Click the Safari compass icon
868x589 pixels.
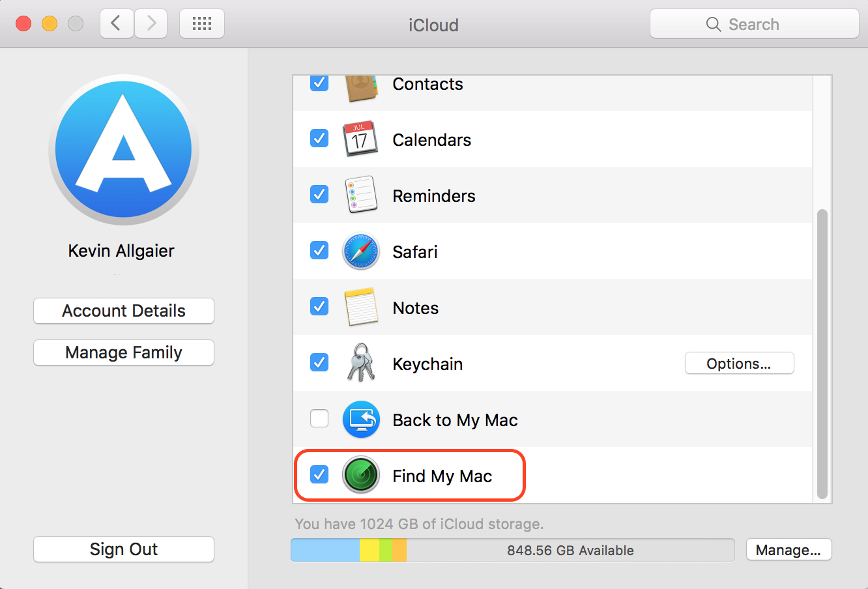[361, 251]
